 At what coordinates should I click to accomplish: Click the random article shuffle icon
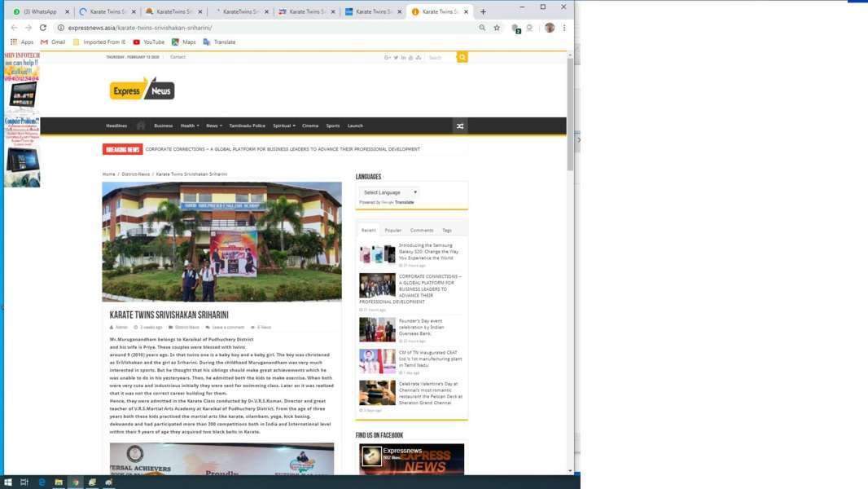pos(460,126)
